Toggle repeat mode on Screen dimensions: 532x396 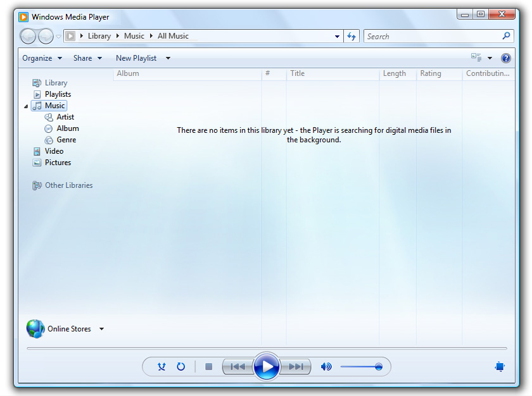(x=180, y=366)
